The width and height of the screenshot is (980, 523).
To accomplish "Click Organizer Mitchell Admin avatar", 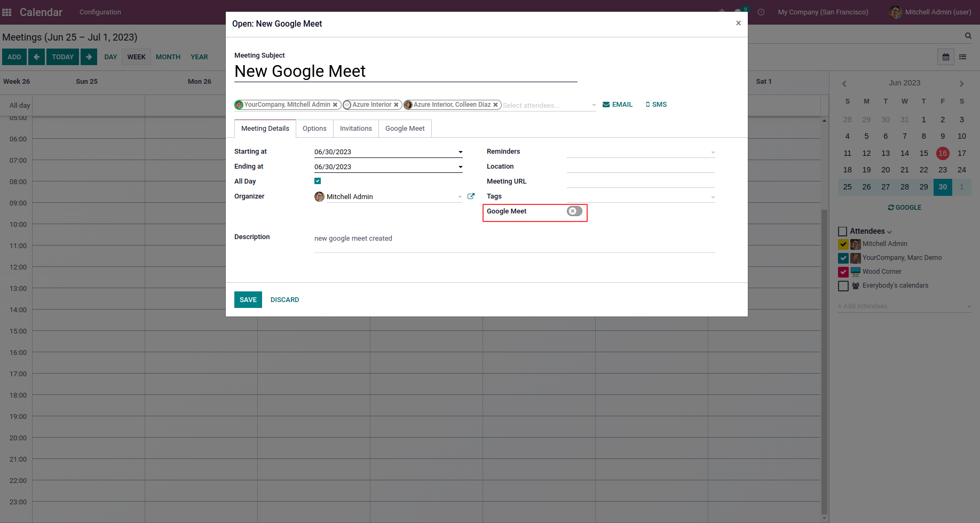I will pos(319,196).
